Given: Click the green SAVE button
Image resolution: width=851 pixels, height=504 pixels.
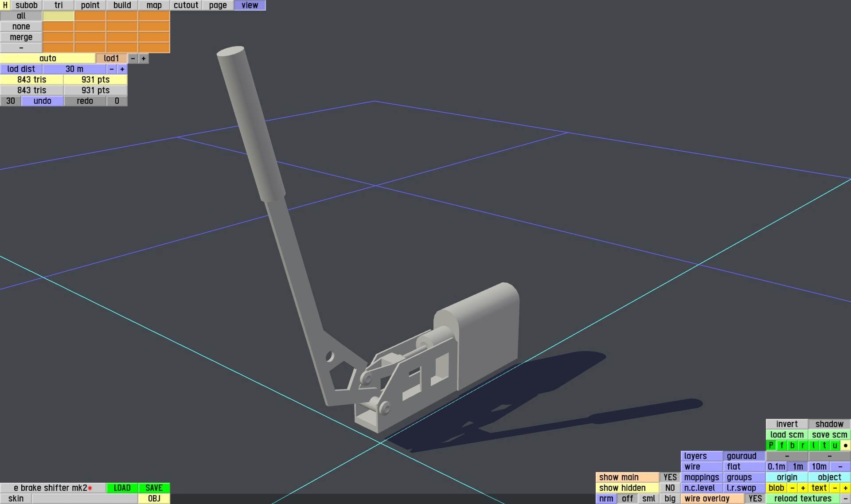Looking at the screenshot, I should coord(154,488).
